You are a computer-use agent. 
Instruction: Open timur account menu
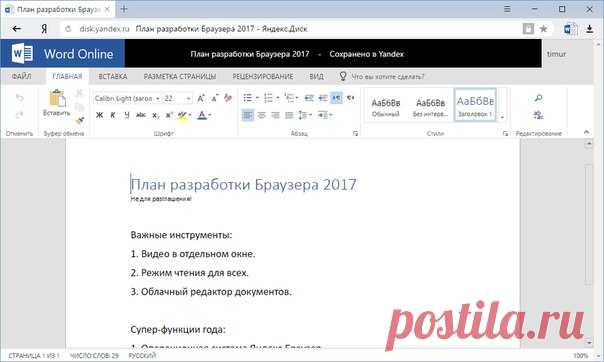coord(557,54)
